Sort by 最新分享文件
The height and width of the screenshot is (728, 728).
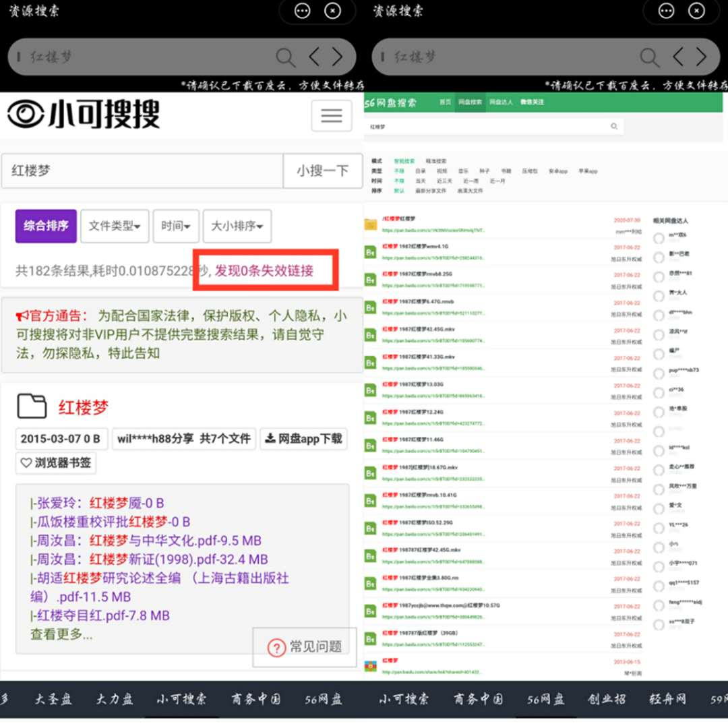pyautogui.click(x=431, y=190)
